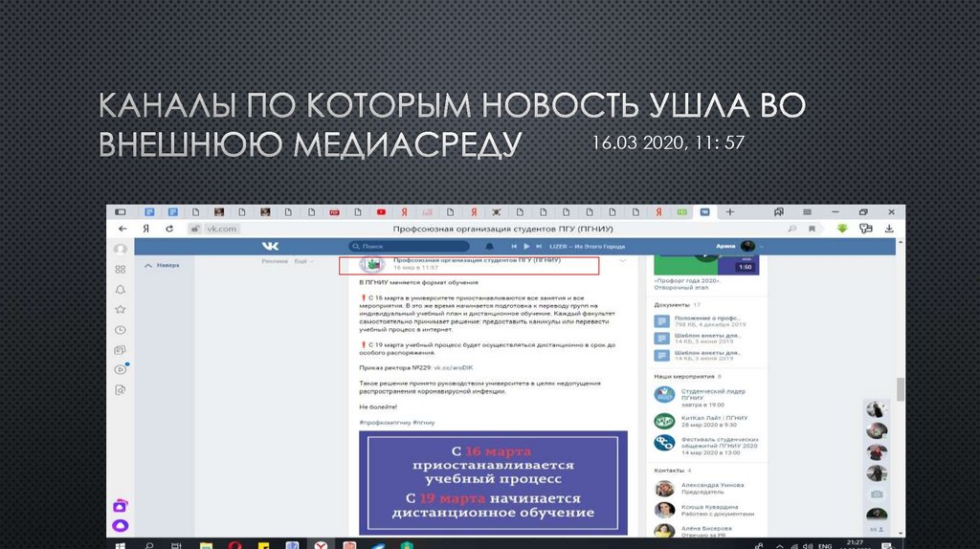Click the VK logo in header
This screenshot has height=549, width=980.
(x=270, y=246)
